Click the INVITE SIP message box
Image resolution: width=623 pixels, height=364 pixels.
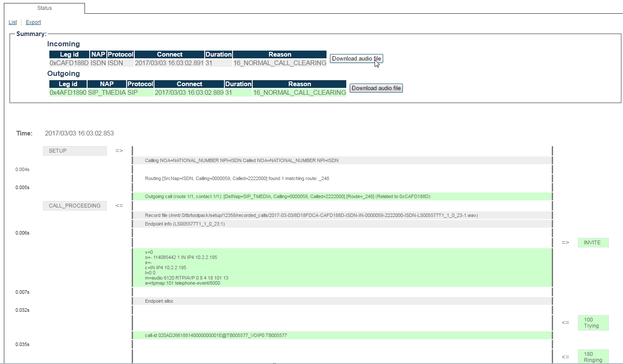click(x=593, y=243)
